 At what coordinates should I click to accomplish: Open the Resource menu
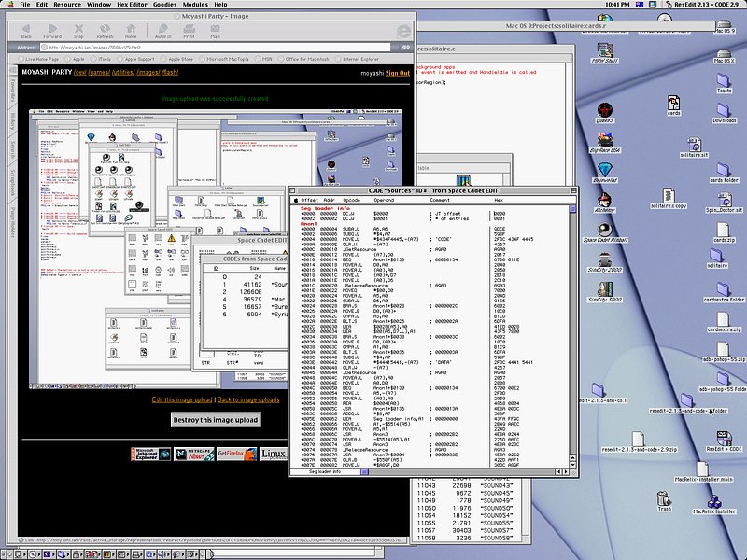coord(67,5)
